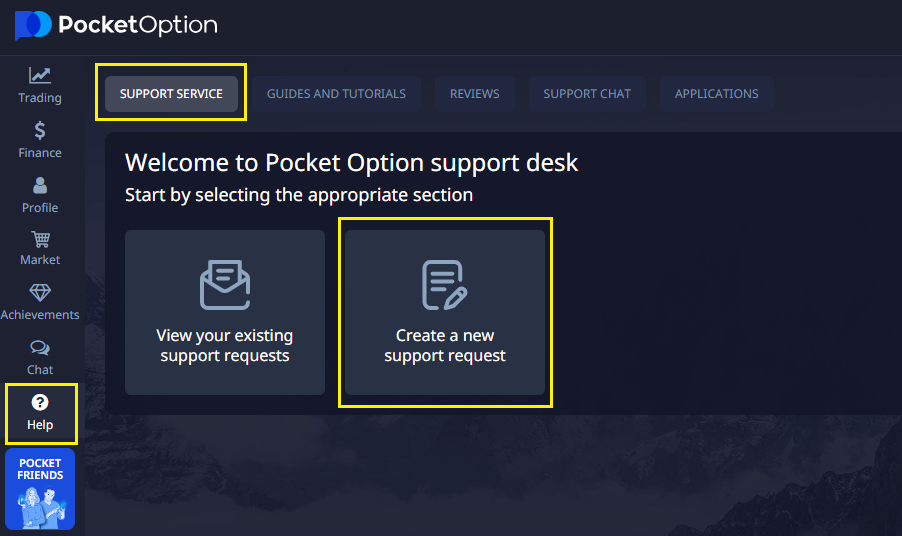902x536 pixels.
Task: Go to Profile person icon
Action: (x=40, y=185)
